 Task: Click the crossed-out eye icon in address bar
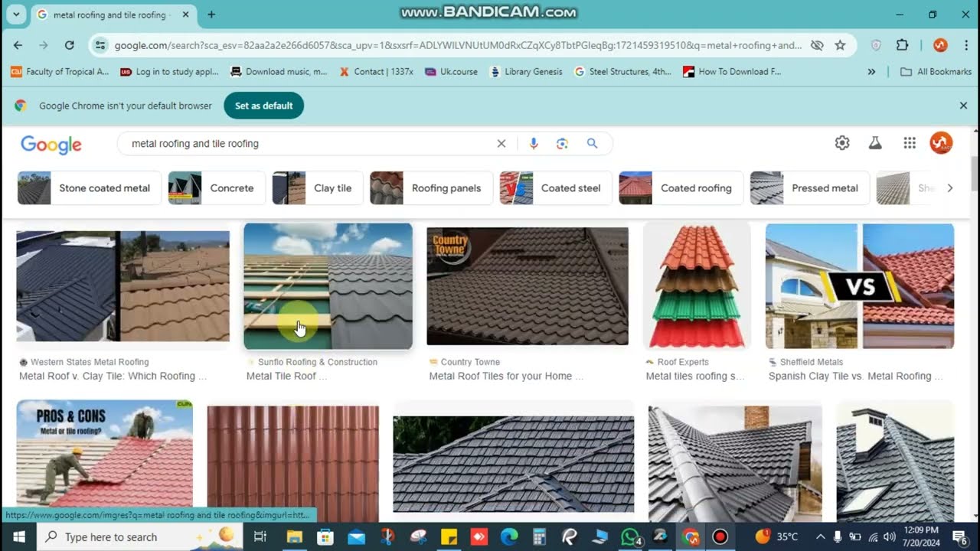(x=817, y=45)
